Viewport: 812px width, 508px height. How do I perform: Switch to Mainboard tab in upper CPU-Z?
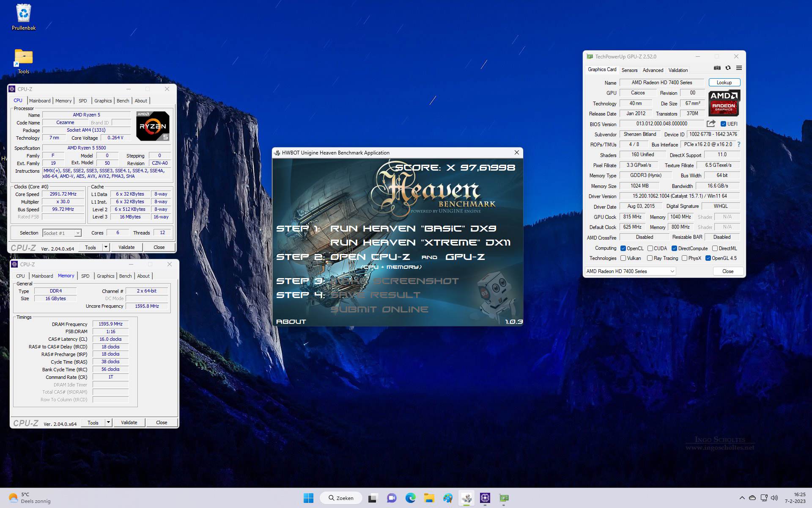[x=40, y=101]
